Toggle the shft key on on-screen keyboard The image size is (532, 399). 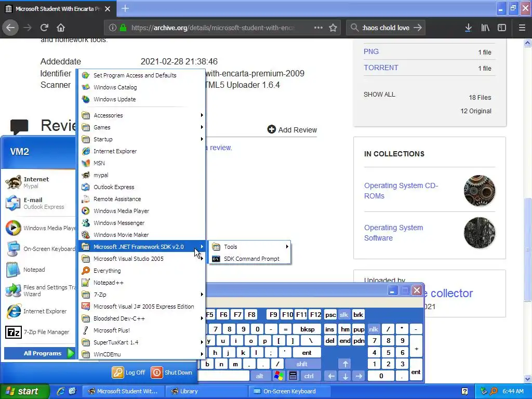(302, 364)
